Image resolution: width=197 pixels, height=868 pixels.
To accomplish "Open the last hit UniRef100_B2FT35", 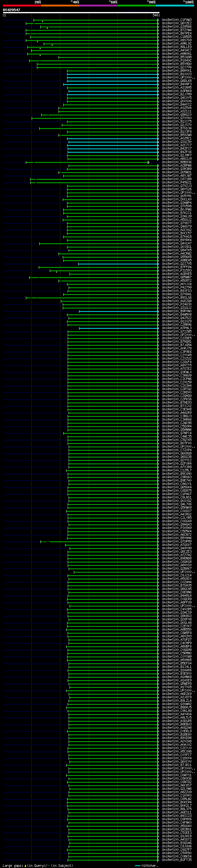I will coord(177,860).
